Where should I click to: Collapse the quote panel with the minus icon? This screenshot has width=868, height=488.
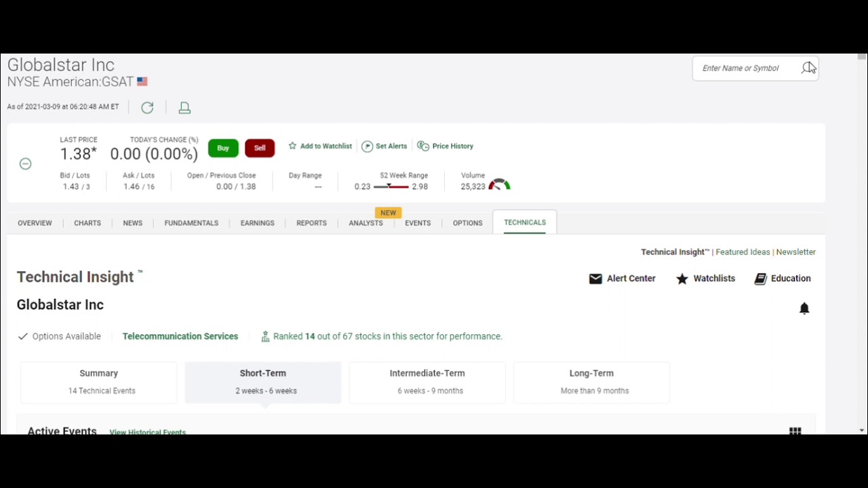(25, 163)
